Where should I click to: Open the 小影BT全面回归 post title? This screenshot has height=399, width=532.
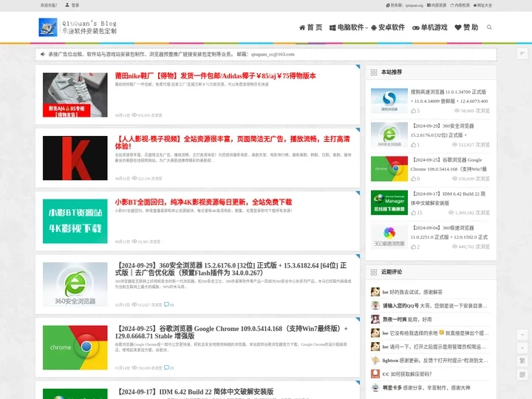pyautogui.click(x=203, y=202)
